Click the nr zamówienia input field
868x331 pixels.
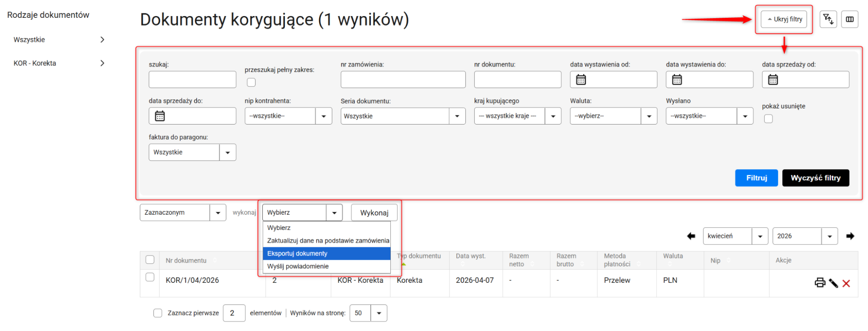pos(403,80)
